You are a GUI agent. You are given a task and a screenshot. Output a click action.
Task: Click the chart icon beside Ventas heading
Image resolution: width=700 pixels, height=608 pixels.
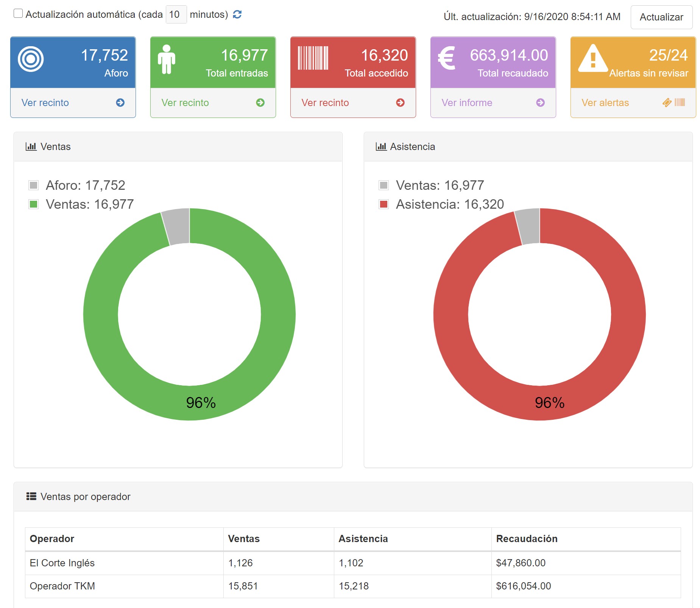click(31, 147)
